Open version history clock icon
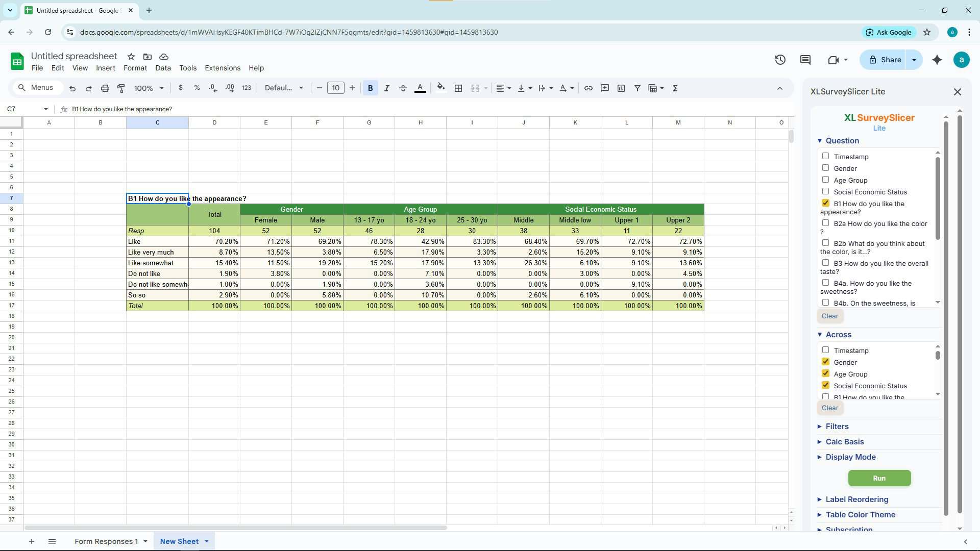The height and width of the screenshot is (551, 980). pos(780,60)
